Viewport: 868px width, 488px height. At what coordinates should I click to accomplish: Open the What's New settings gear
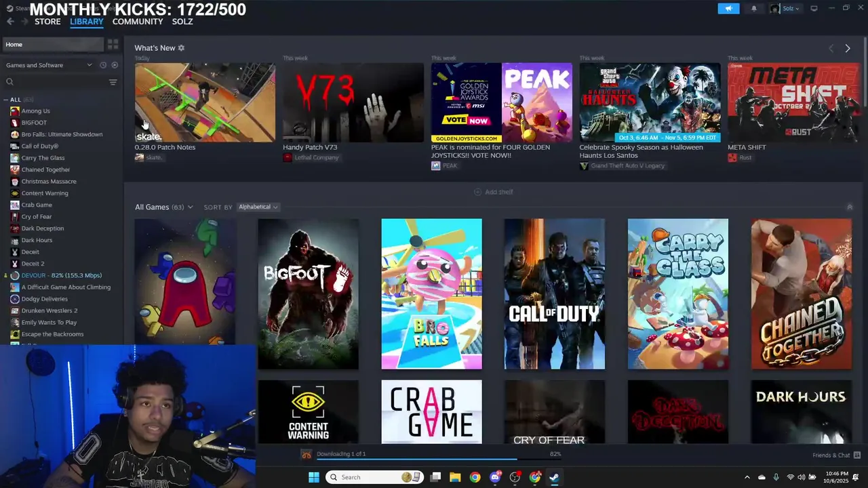(181, 48)
